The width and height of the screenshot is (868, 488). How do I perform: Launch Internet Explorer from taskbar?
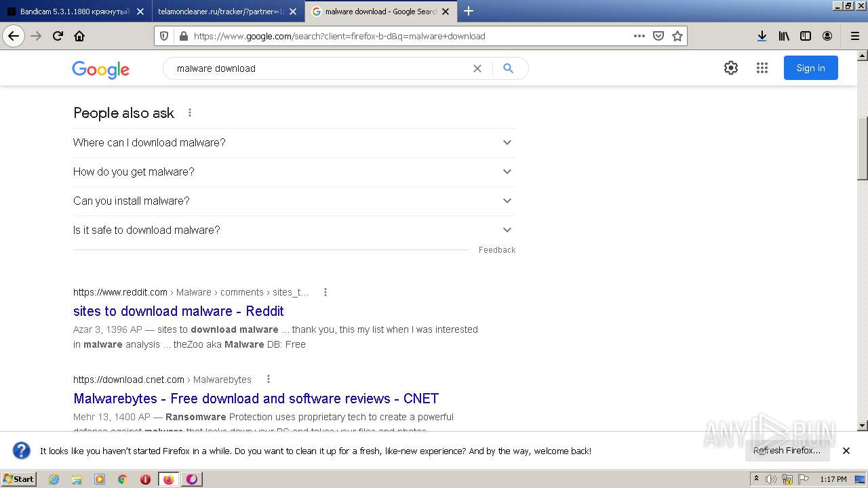54,479
